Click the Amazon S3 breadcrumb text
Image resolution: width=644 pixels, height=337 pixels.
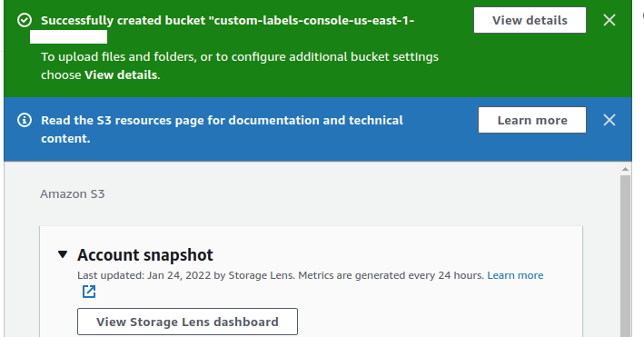coord(73,194)
